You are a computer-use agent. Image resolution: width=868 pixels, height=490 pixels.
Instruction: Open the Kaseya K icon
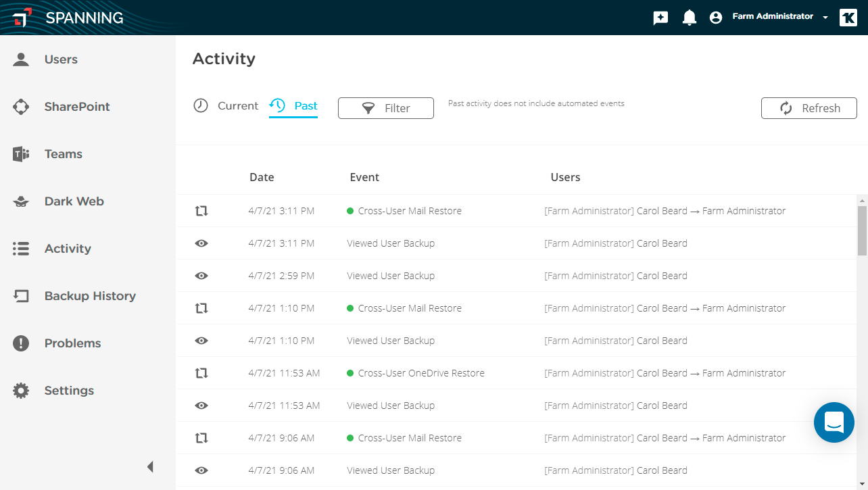coord(848,18)
